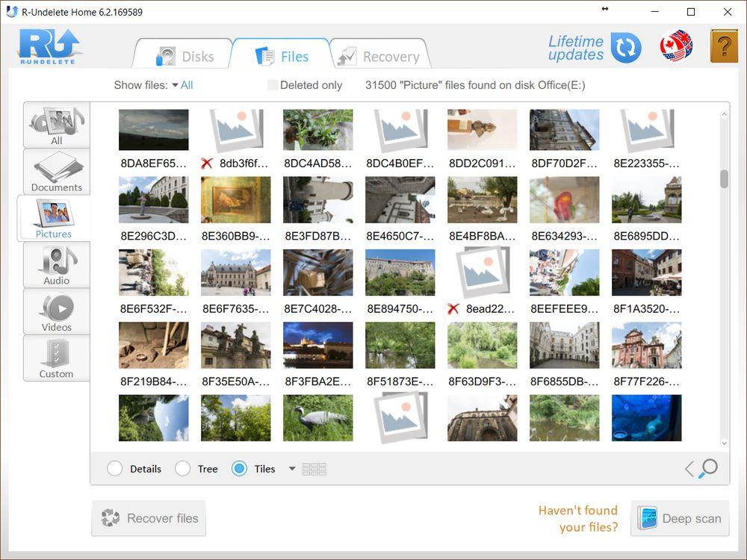Click the tile grid size icon

tap(314, 469)
